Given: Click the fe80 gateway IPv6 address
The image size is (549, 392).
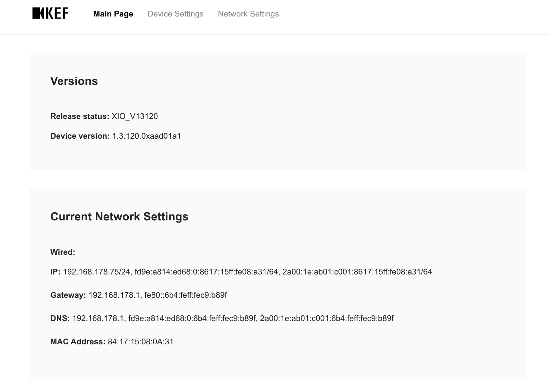Looking at the screenshot, I should tap(185, 295).
